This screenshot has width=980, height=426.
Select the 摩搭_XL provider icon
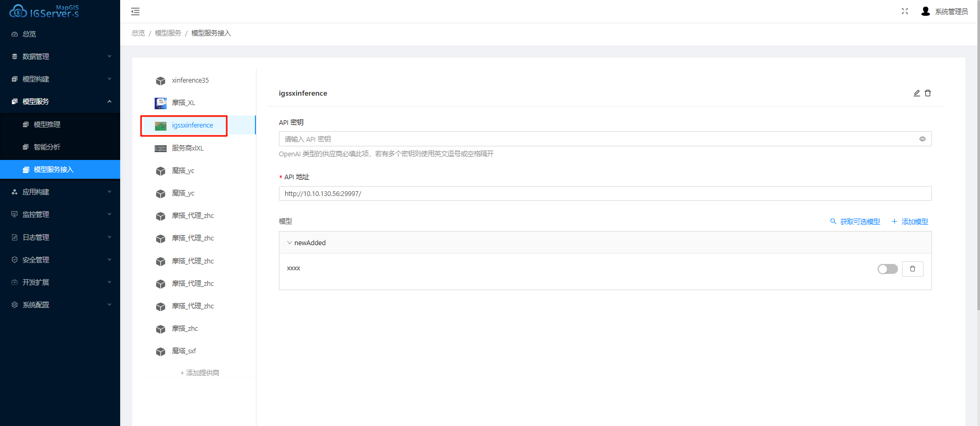pos(160,103)
